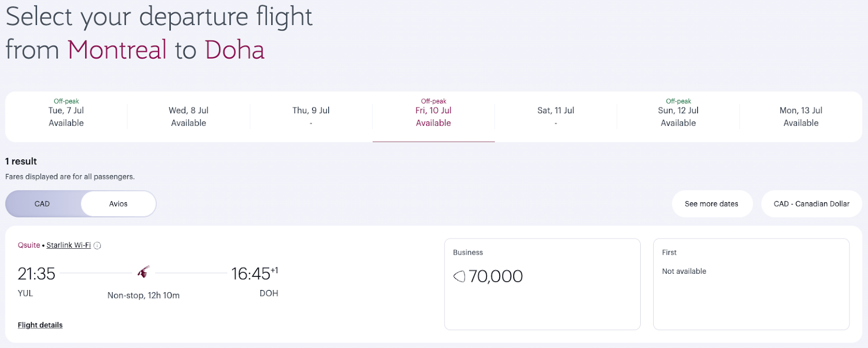Switch fare display to CAD
Viewport: 868px width, 348px height.
tap(42, 204)
